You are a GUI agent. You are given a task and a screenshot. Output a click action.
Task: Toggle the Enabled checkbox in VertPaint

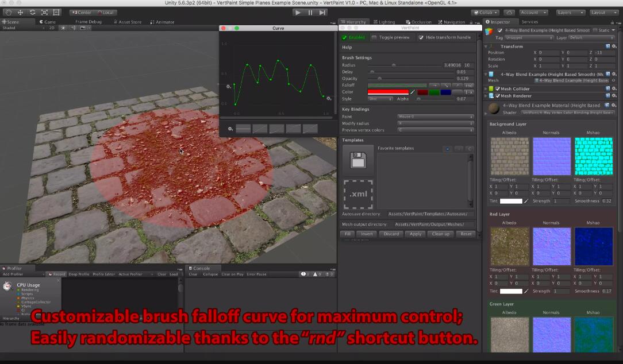pyautogui.click(x=345, y=37)
